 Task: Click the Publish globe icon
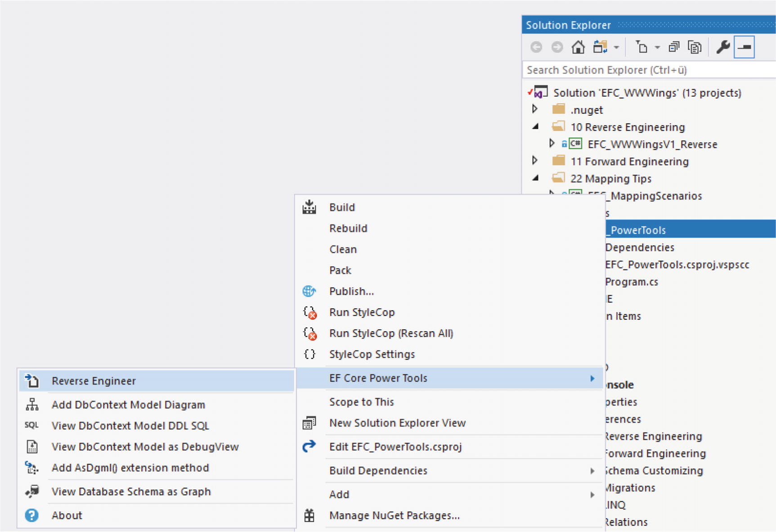coord(309,291)
